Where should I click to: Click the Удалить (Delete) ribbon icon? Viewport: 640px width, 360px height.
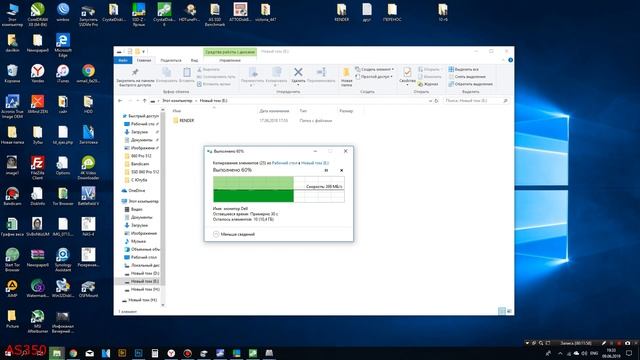click(298, 76)
